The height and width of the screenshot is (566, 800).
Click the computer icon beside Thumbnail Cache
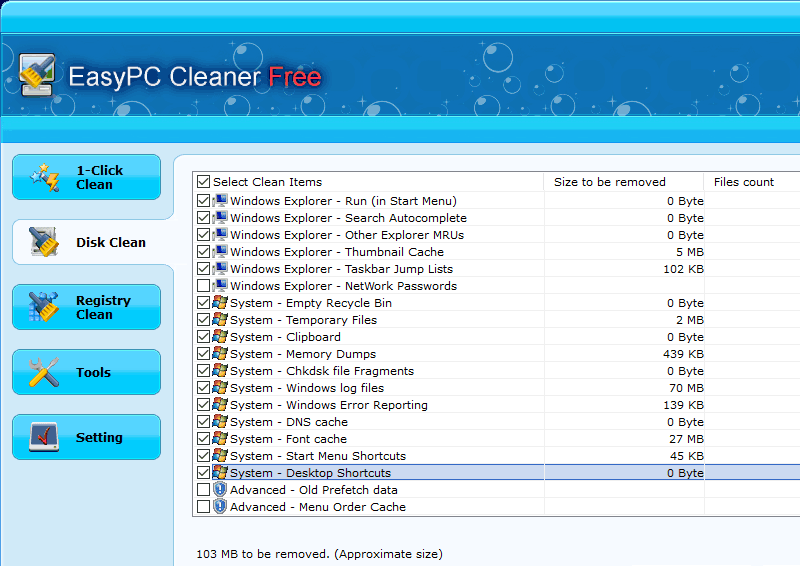(220, 252)
